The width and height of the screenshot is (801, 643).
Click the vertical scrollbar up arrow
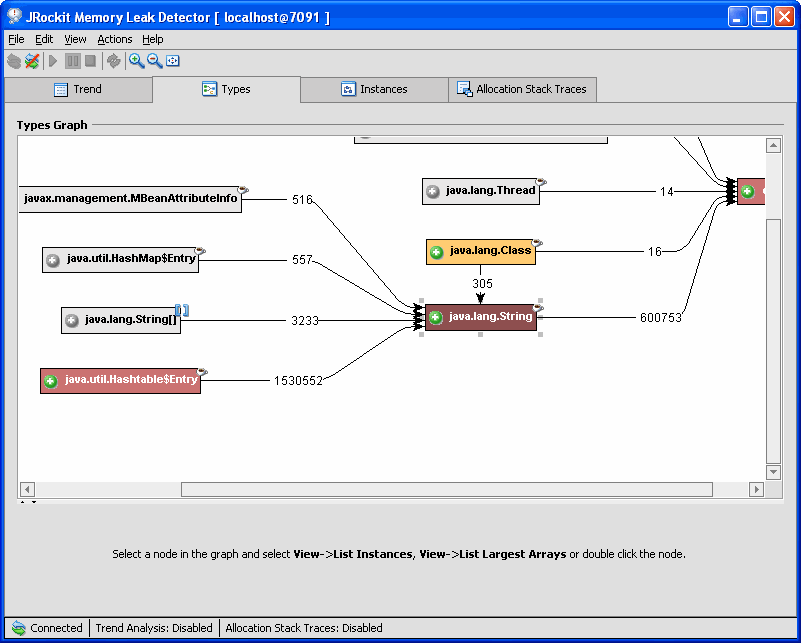coord(773,146)
